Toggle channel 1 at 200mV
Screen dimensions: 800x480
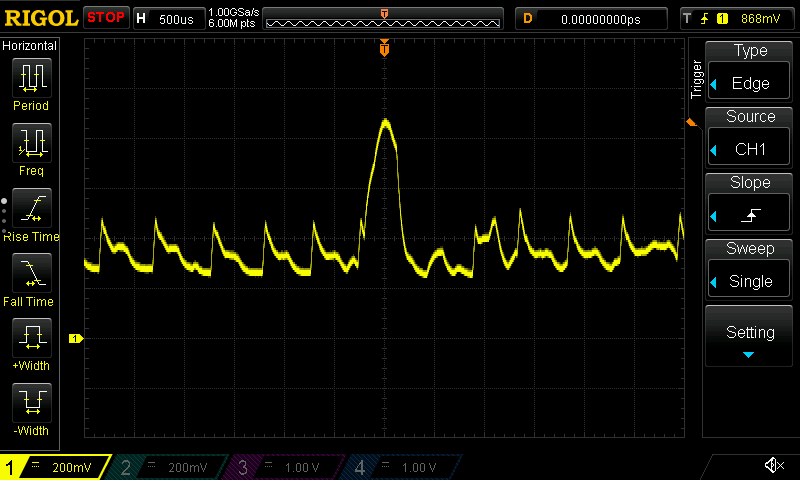point(55,467)
